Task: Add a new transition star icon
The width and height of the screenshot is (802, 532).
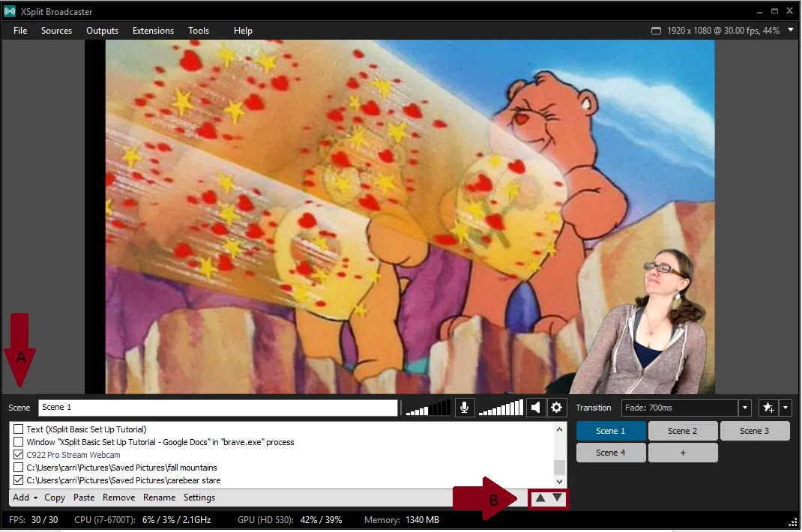Action: [768, 408]
